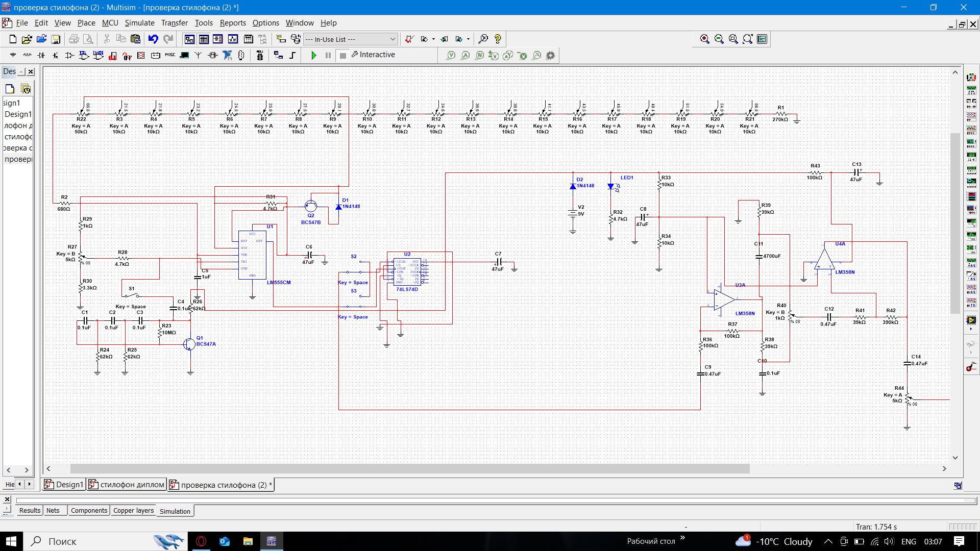Paste from clipboard toolbar icon
The height and width of the screenshot is (551, 980).
tap(135, 39)
